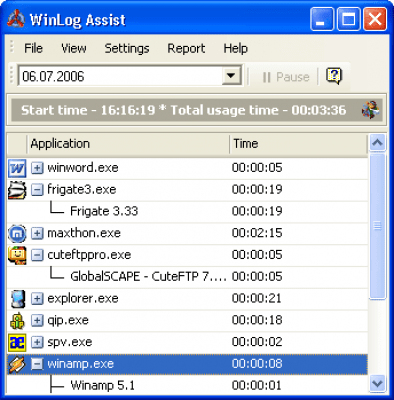Expand the maxthon.exe node
Image resolution: width=394 pixels, height=400 pixels.
pos(37,233)
